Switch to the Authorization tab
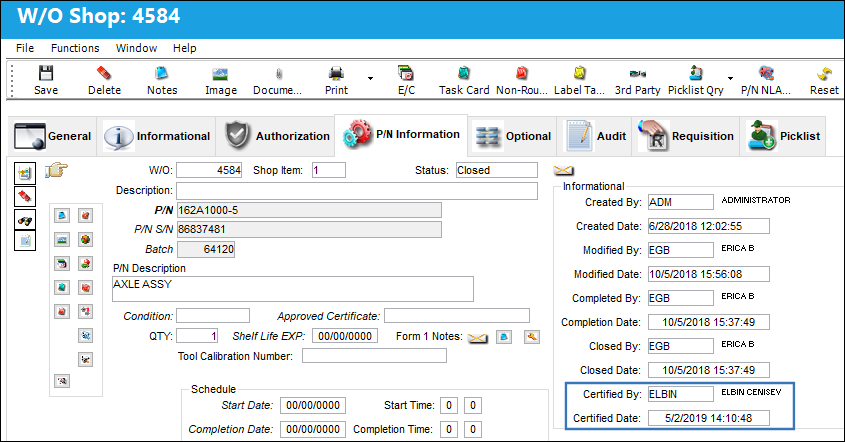The image size is (845, 442). click(275, 136)
